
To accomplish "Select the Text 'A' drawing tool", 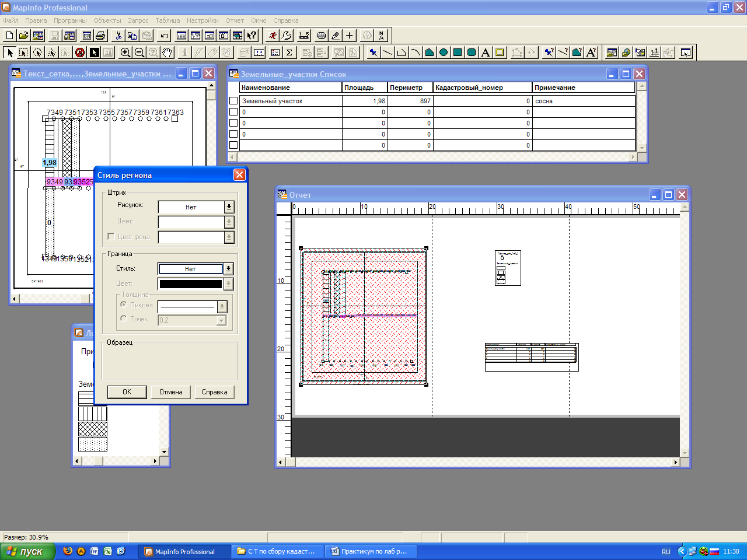I will 485,52.
